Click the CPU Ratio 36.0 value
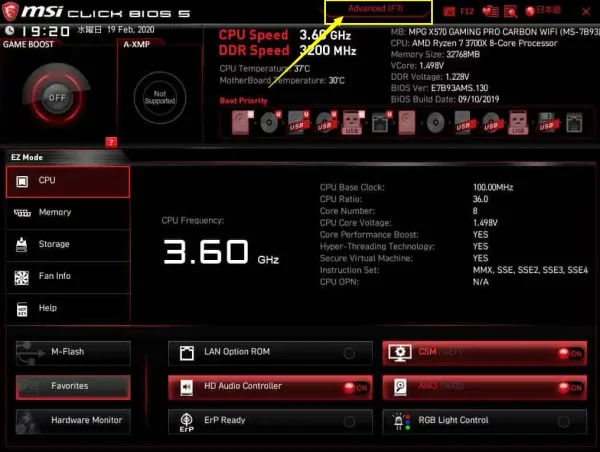Viewport: 600px width, 452px height. [480, 199]
